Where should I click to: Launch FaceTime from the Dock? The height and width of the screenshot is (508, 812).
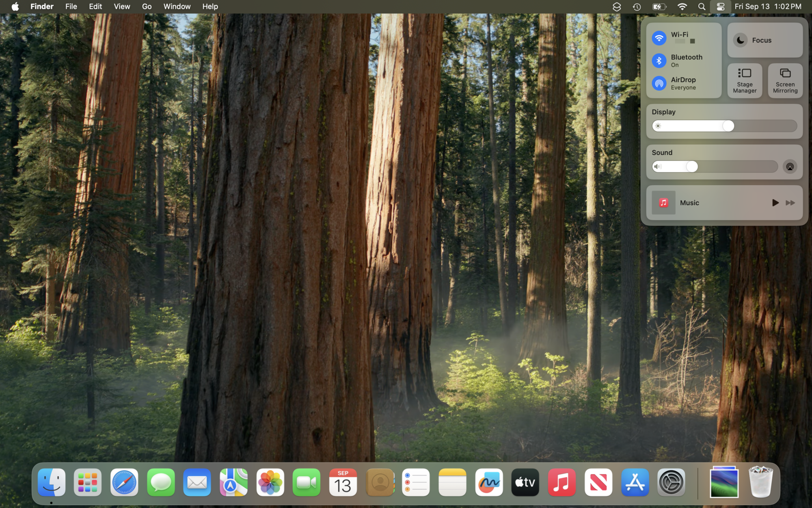click(x=307, y=482)
